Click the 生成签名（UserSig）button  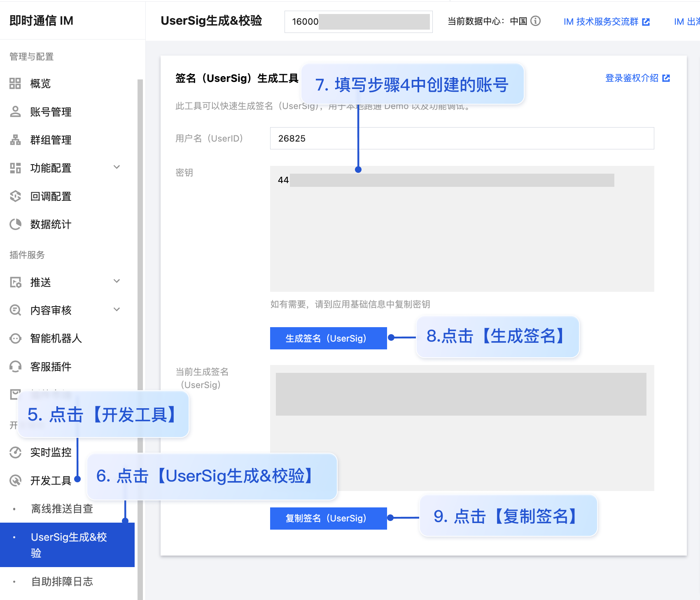pos(328,338)
